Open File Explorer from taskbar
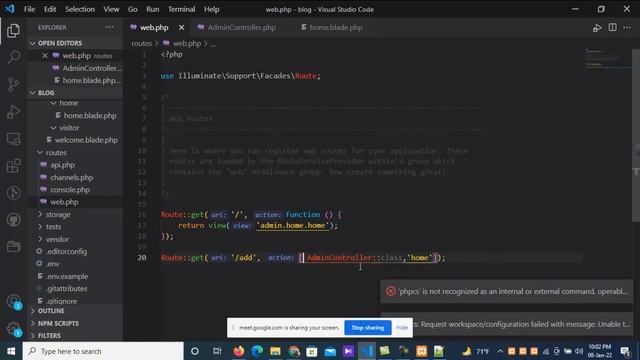640x360 pixels. (x=276, y=351)
